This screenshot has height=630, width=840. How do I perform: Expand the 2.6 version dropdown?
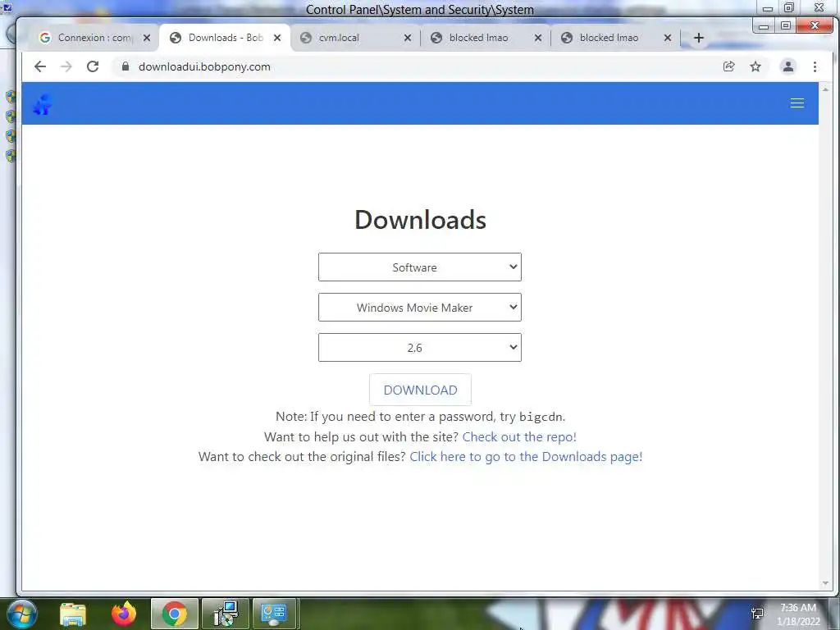point(419,347)
